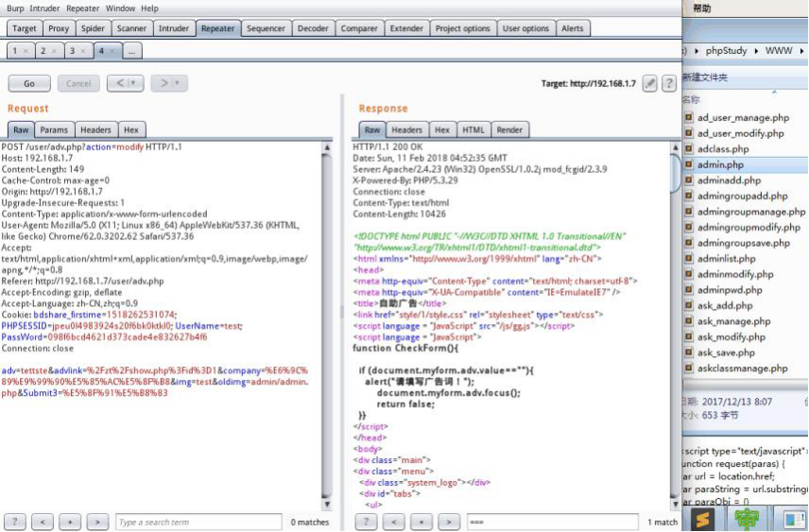The width and height of the screenshot is (809, 532).
Task: Open the Project options tab
Action: click(463, 28)
